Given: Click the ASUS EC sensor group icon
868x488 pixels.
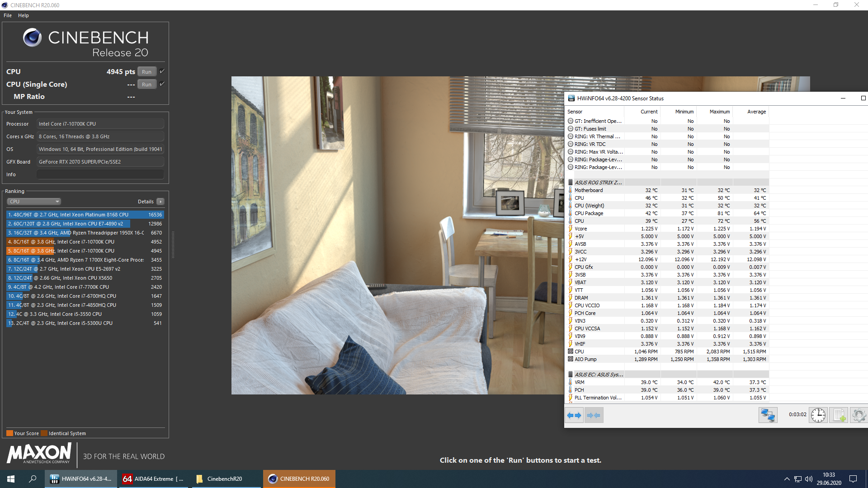Looking at the screenshot, I should click(x=571, y=375).
